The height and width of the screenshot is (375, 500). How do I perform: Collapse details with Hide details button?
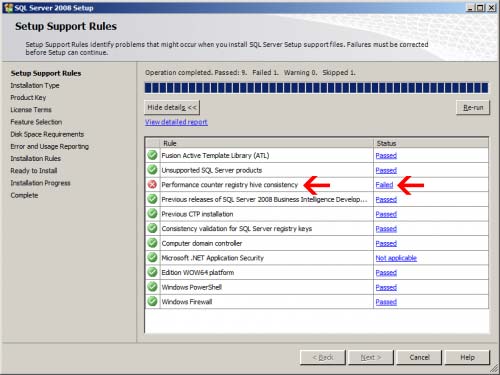point(172,107)
